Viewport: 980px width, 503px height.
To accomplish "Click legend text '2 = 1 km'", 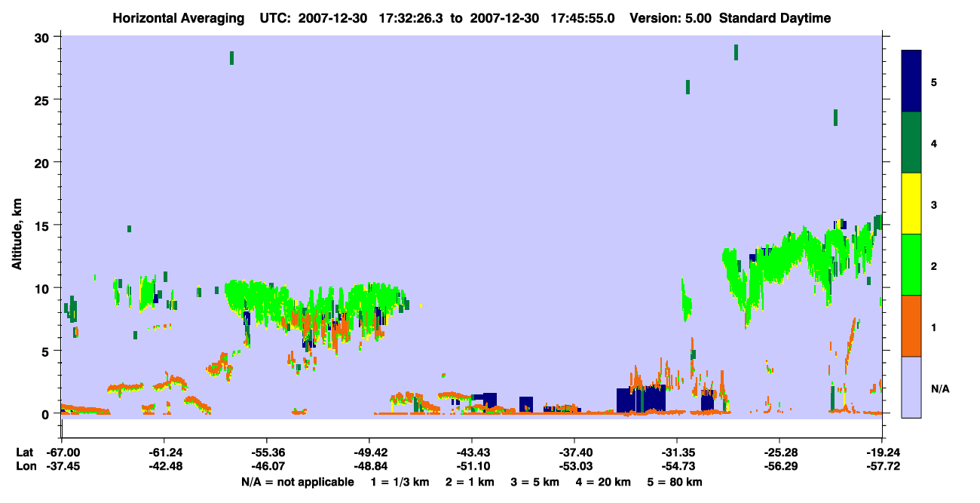I will [469, 482].
